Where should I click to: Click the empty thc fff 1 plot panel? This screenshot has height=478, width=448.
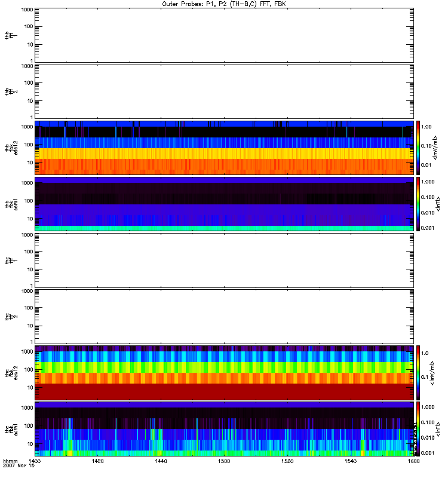coord(224,261)
